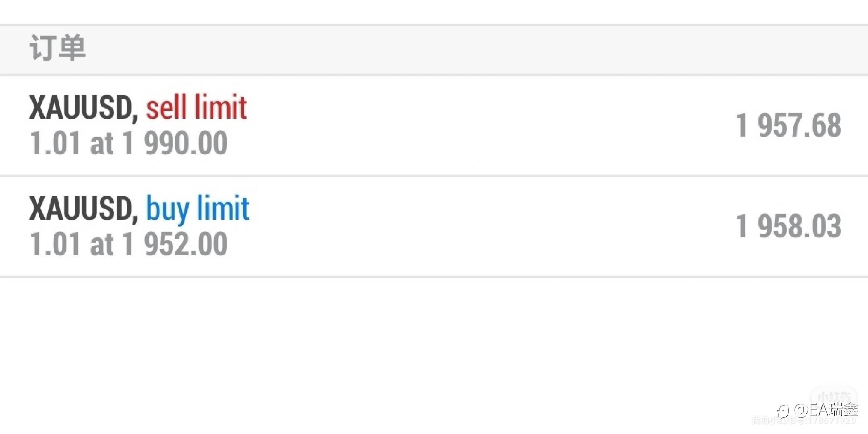The width and height of the screenshot is (868, 434).
Task: Click the 1 957.68 current price
Action: (788, 126)
